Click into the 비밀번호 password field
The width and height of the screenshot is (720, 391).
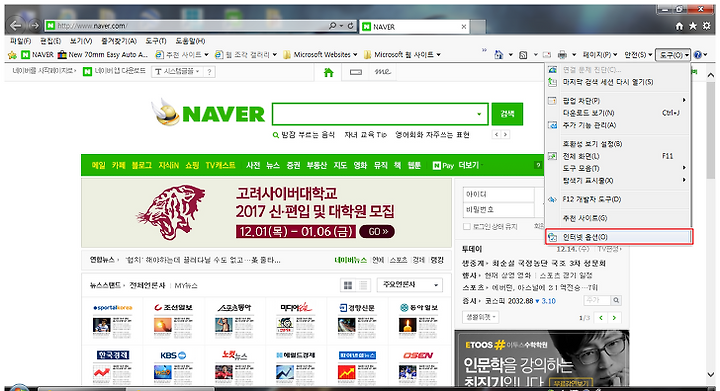(x=499, y=210)
